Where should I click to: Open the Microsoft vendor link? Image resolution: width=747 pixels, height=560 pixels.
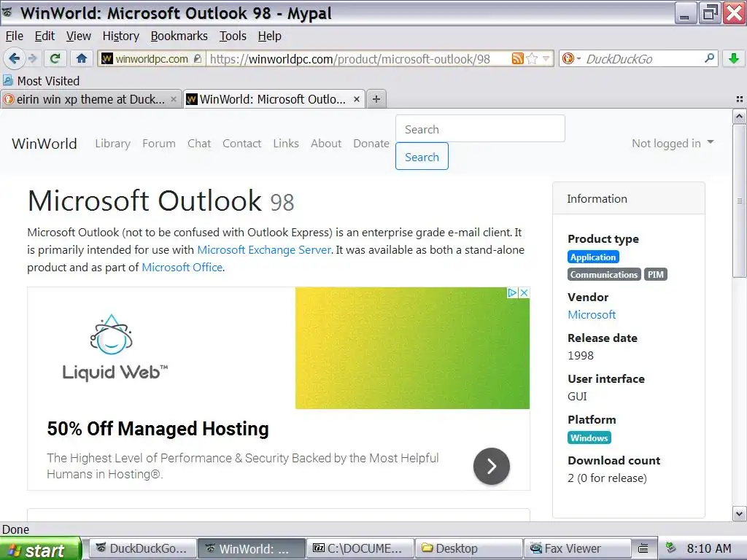(592, 315)
